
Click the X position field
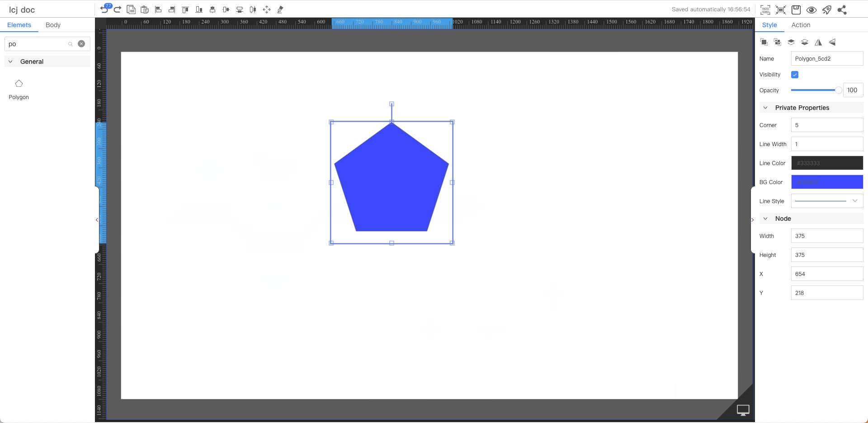(x=827, y=274)
